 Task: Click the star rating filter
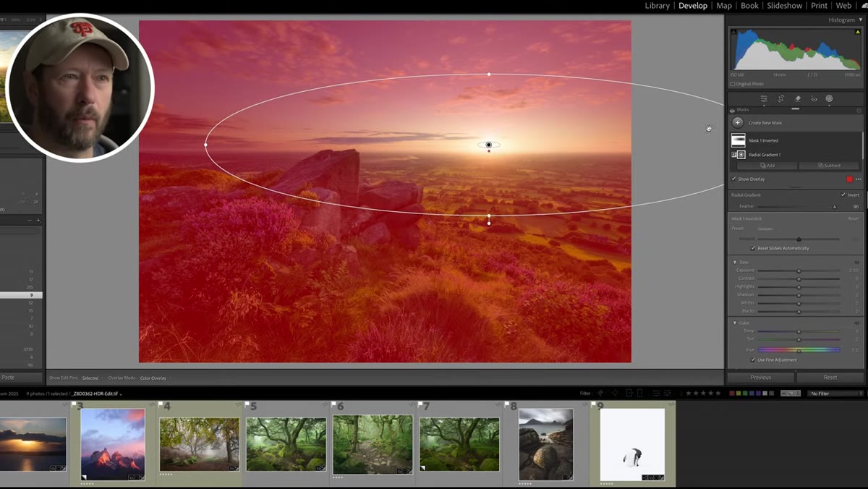(703, 394)
